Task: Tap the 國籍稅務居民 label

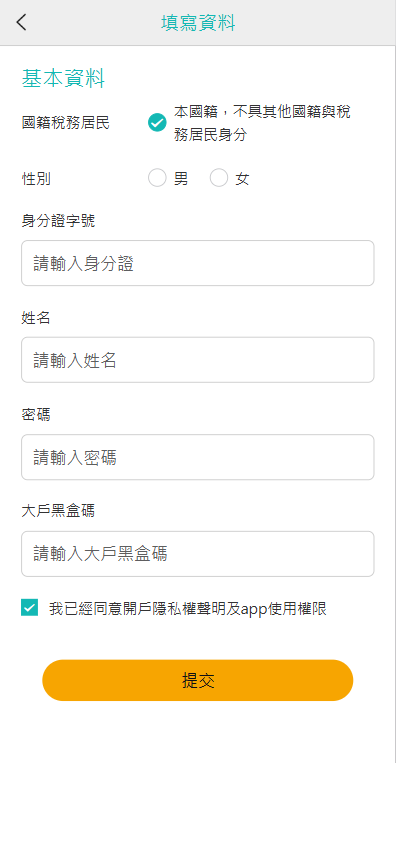Action: (66, 123)
